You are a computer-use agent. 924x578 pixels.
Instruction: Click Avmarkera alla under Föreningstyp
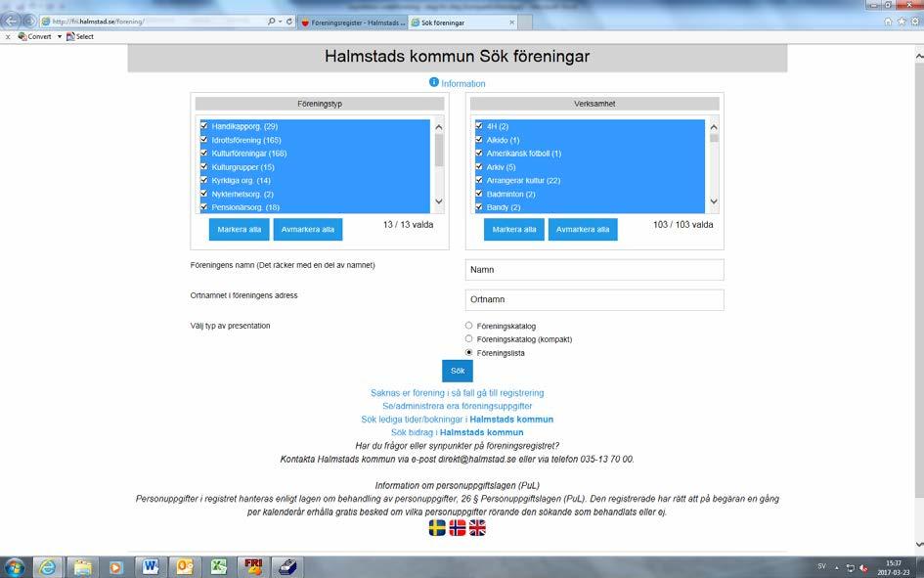coord(308,229)
